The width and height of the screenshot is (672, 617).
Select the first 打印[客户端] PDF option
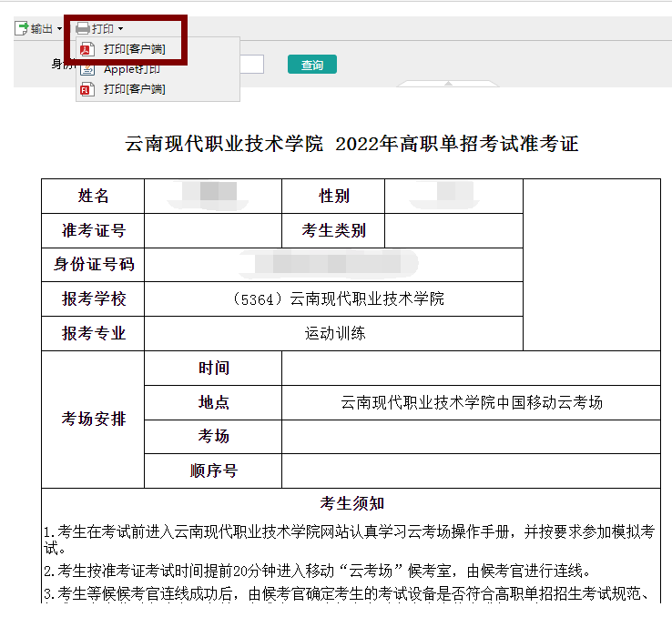coord(134,49)
